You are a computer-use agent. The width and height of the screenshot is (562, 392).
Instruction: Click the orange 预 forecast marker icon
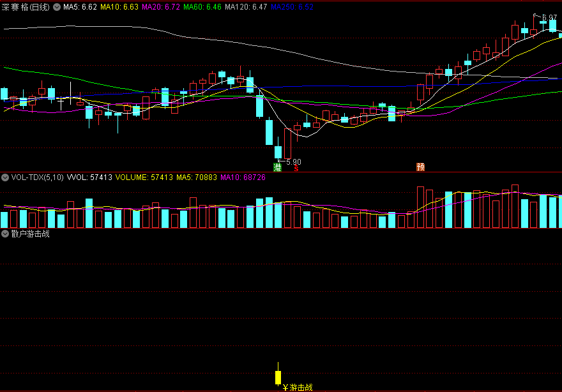pos(420,167)
